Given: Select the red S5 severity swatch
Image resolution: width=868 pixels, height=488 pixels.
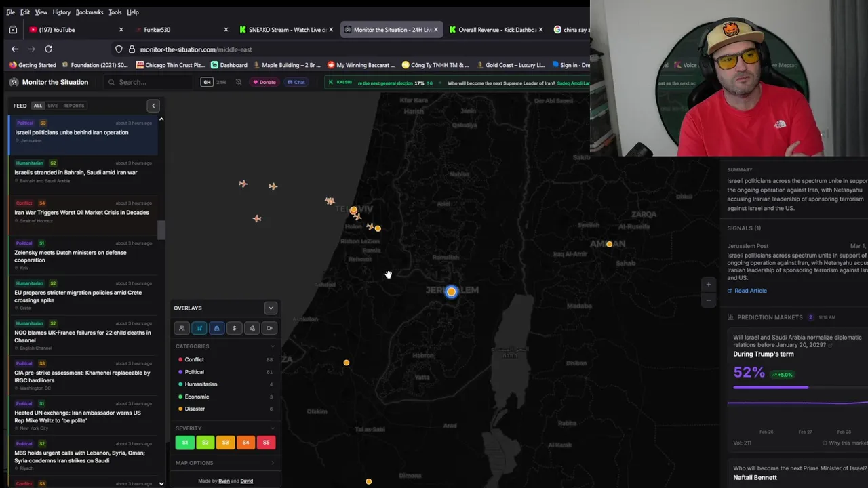Looking at the screenshot, I should pos(266,443).
